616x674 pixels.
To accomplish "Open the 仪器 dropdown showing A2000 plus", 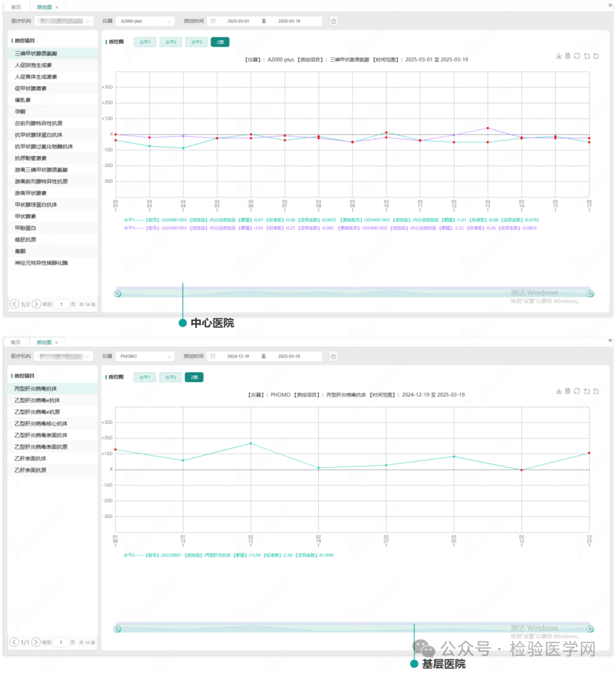I will pos(145,21).
